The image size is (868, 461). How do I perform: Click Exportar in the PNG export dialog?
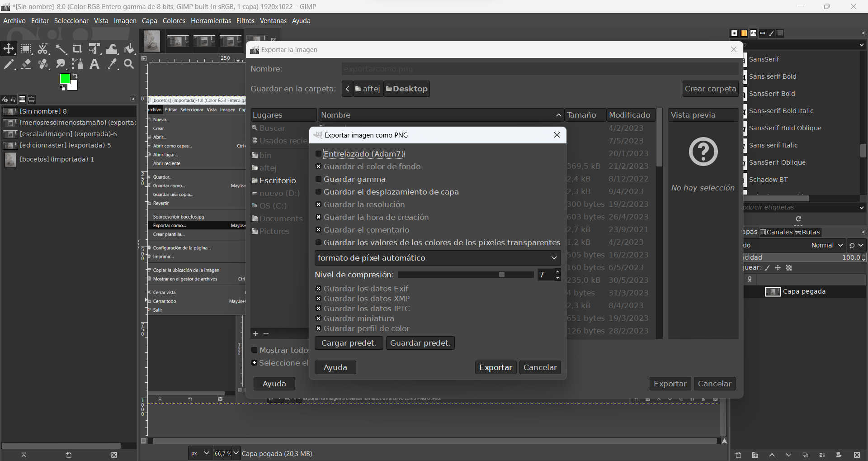(x=495, y=367)
